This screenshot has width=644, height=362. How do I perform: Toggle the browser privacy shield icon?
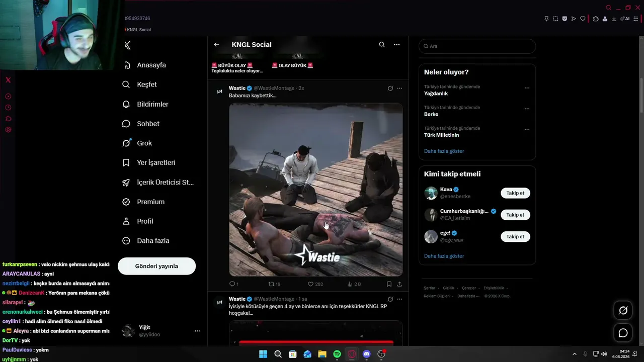click(565, 19)
